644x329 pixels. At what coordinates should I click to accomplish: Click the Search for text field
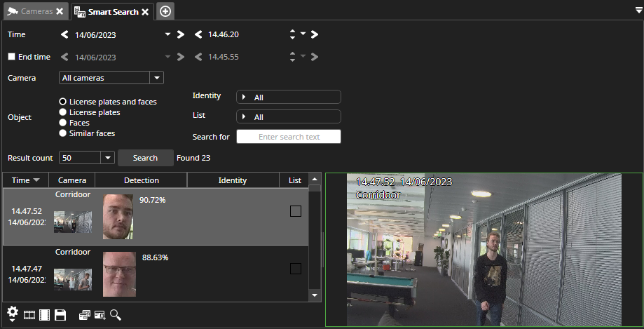tap(289, 137)
